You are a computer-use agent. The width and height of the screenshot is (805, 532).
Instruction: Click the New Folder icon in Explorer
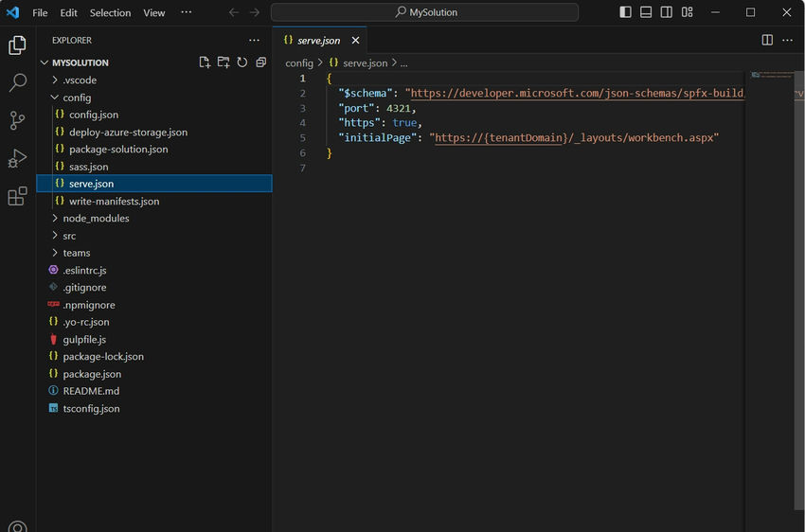coord(224,62)
